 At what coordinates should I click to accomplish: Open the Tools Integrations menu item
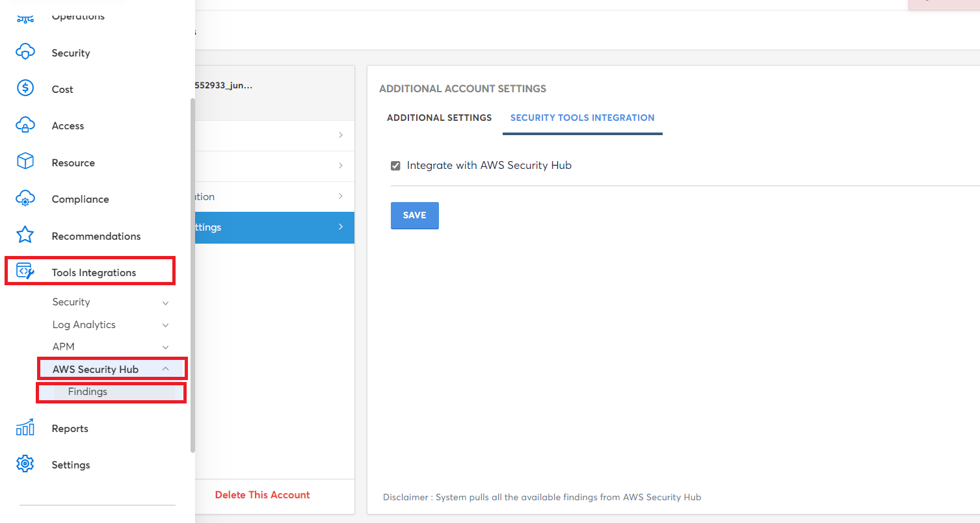(94, 272)
